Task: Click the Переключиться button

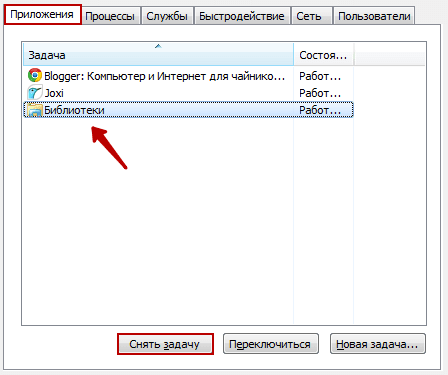Action: (271, 344)
